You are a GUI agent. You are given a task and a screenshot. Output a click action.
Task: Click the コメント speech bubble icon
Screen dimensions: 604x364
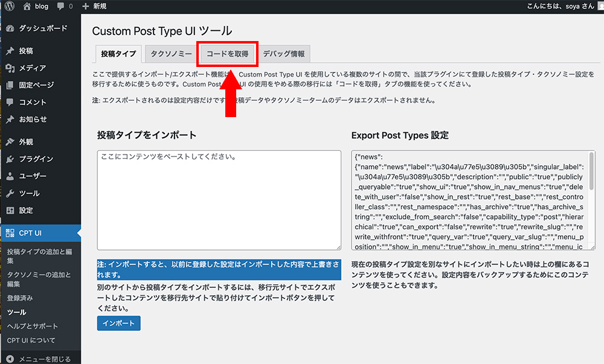click(x=10, y=102)
